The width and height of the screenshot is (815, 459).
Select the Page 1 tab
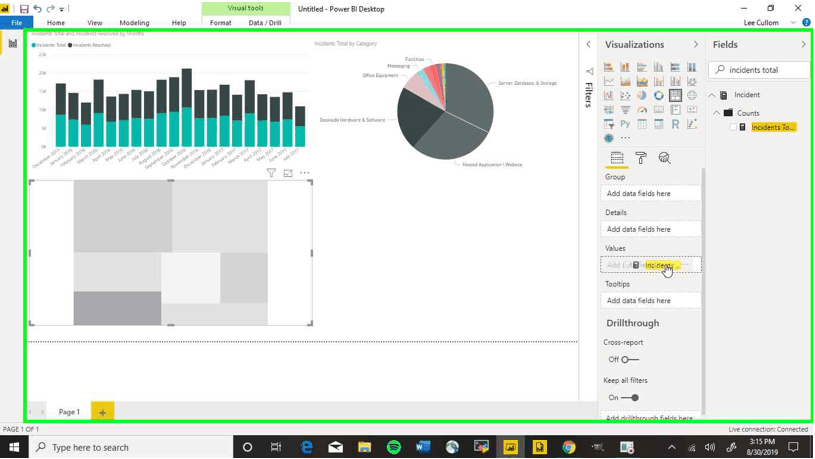click(x=69, y=412)
